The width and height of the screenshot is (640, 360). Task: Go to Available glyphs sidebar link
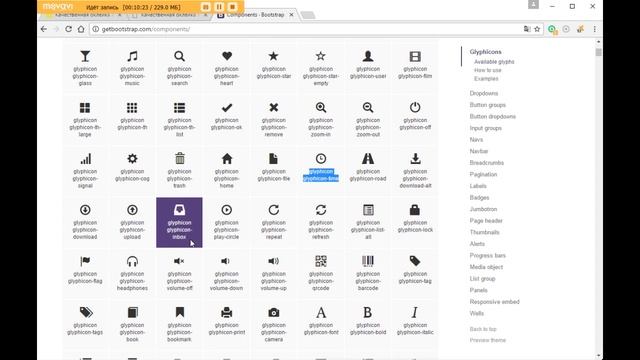click(x=494, y=62)
